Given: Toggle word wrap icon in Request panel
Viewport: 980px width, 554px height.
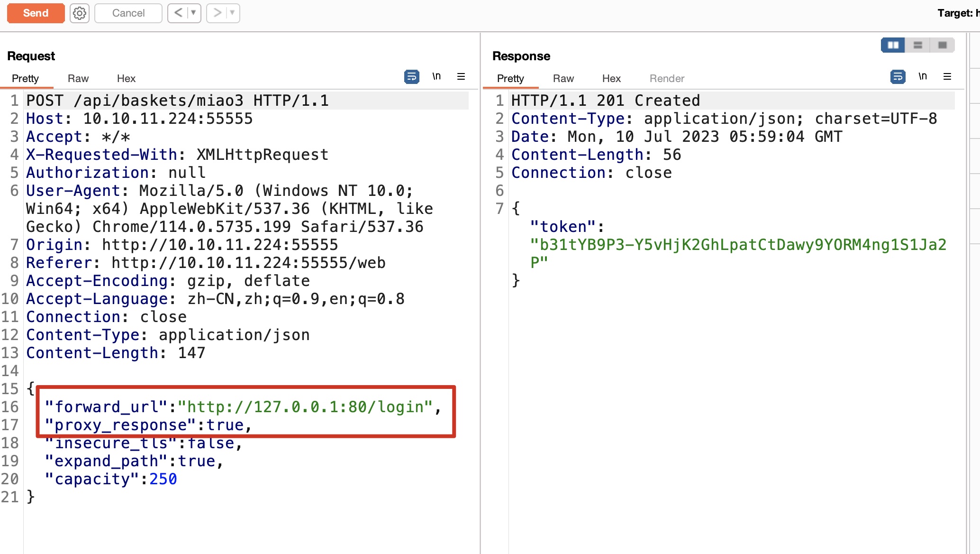Looking at the screenshot, I should [411, 77].
